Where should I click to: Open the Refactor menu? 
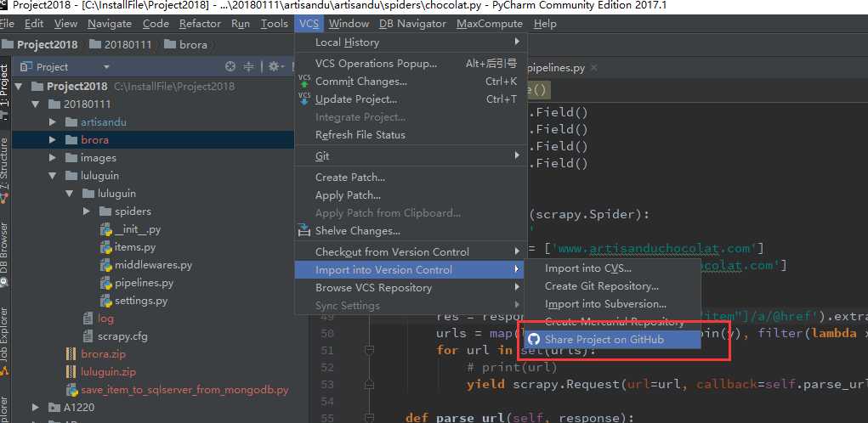[200, 24]
